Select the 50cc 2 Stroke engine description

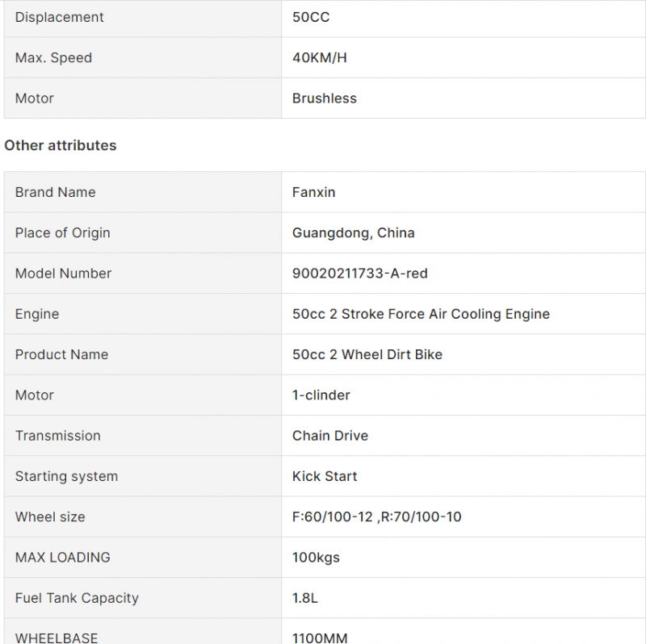pyautogui.click(x=421, y=314)
